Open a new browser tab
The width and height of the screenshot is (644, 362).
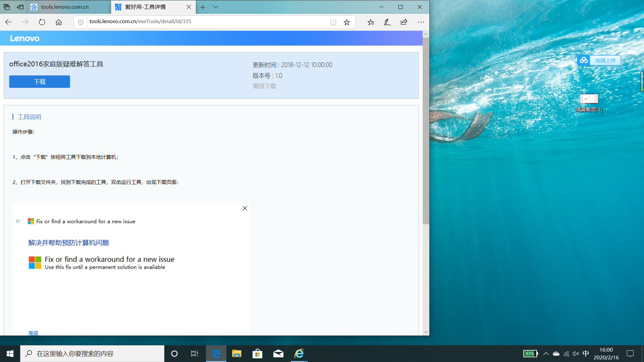coord(203,7)
